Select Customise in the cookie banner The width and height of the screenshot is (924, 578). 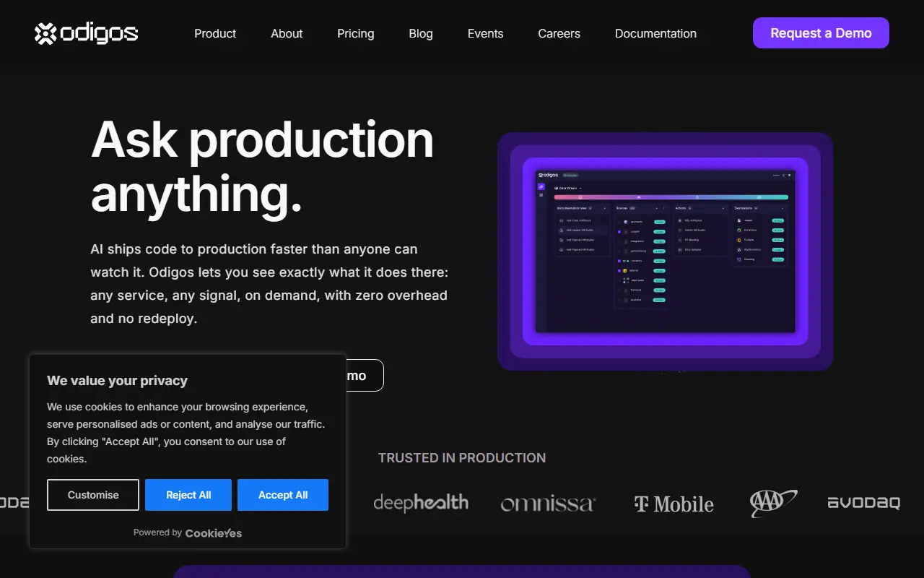tap(93, 495)
